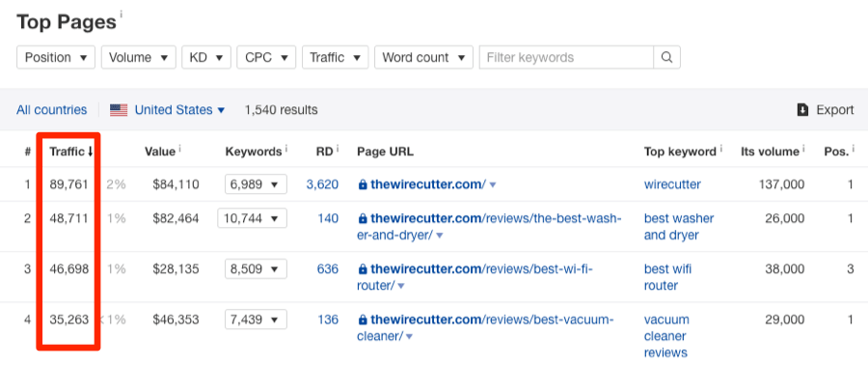Screen dimensions: 868x366
Task: Click the 3,620 referring domains link
Action: (322, 184)
